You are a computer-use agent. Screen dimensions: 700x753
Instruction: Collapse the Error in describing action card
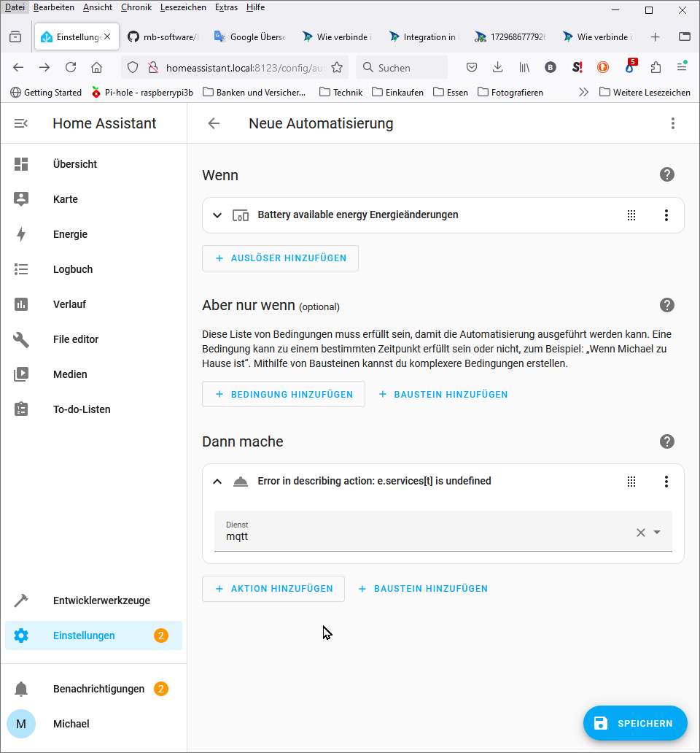tap(217, 482)
